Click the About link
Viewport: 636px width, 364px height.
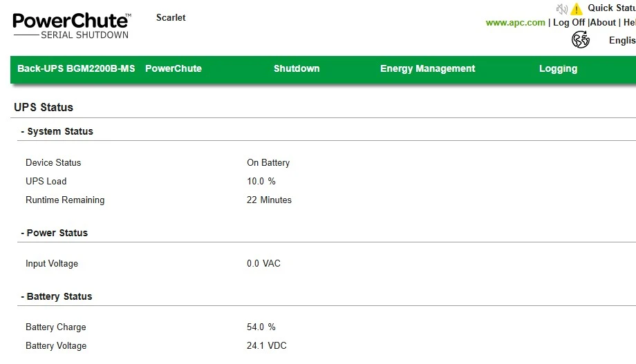click(603, 23)
